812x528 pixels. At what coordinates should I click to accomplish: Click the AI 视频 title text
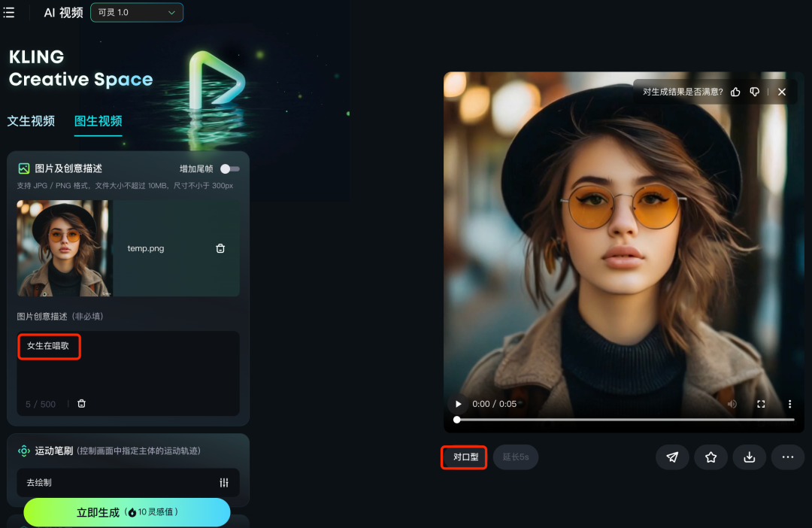click(x=63, y=13)
